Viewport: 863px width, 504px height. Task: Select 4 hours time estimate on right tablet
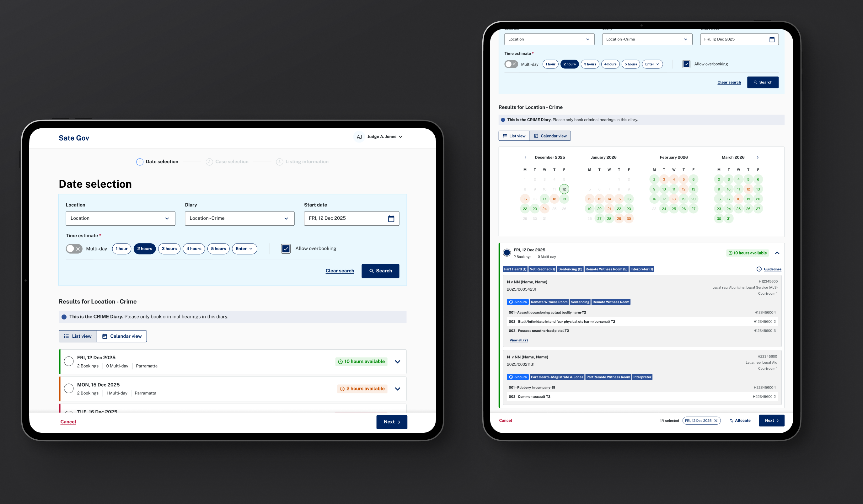tap(610, 64)
